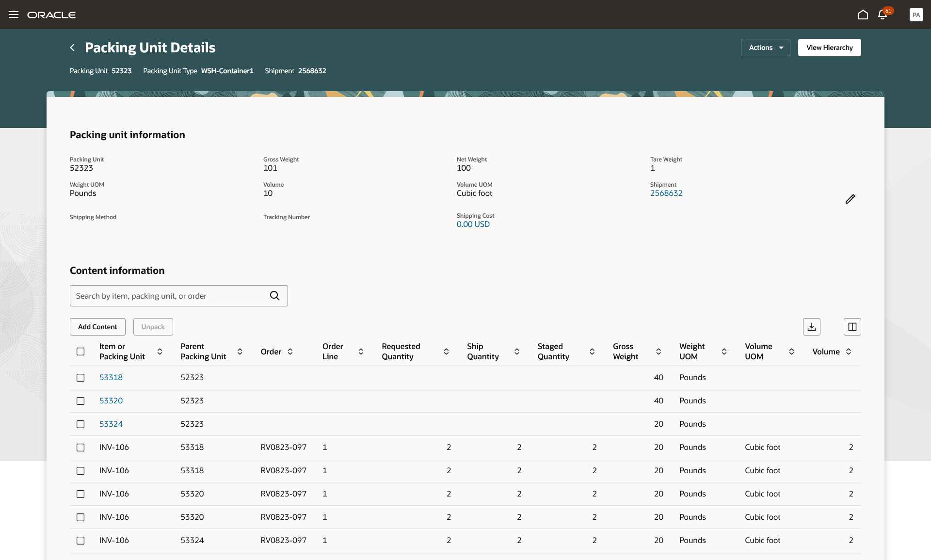
Task: Go to the Home icon
Action: point(863,15)
